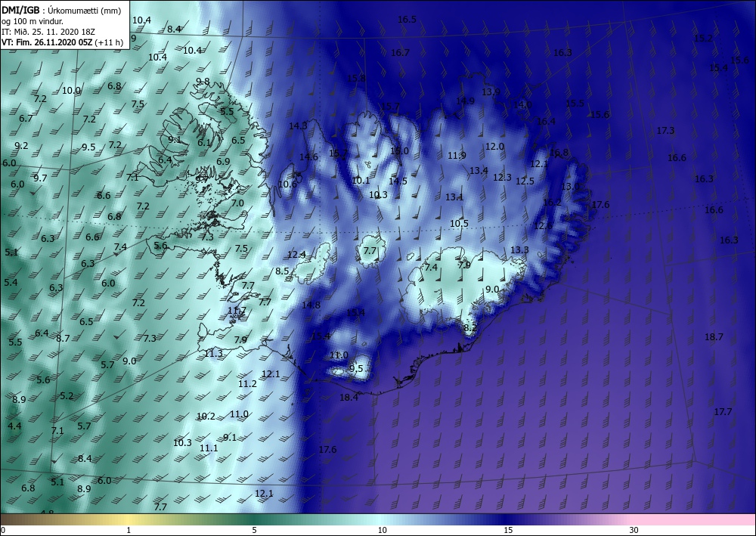The height and width of the screenshot is (536, 756).
Task: Click the 17.3 value in the northeast sea
Action: click(x=666, y=131)
